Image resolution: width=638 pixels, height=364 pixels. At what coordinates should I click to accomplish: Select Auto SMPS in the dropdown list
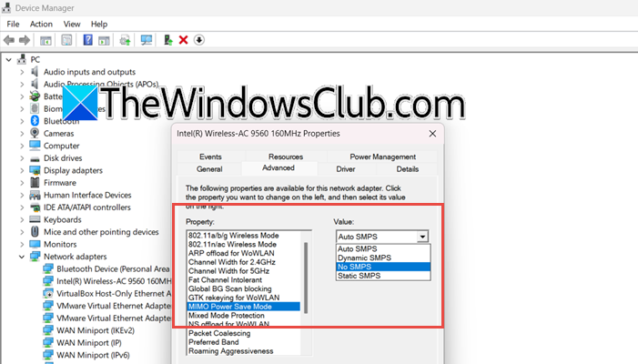pos(383,249)
